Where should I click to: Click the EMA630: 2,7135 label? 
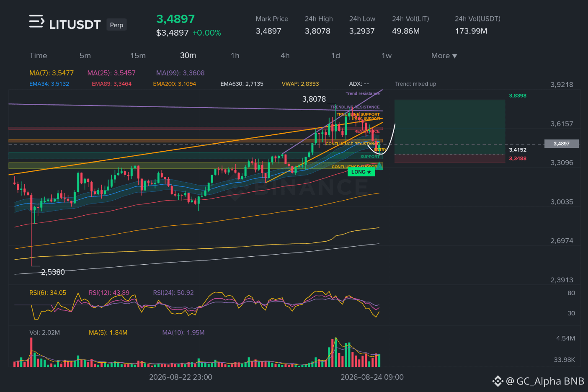point(242,84)
